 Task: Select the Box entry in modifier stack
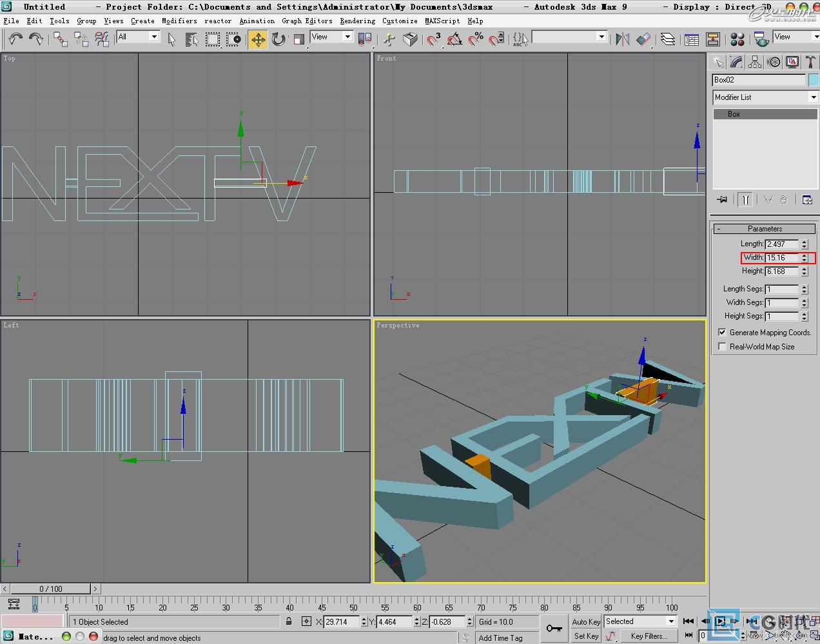(x=765, y=114)
